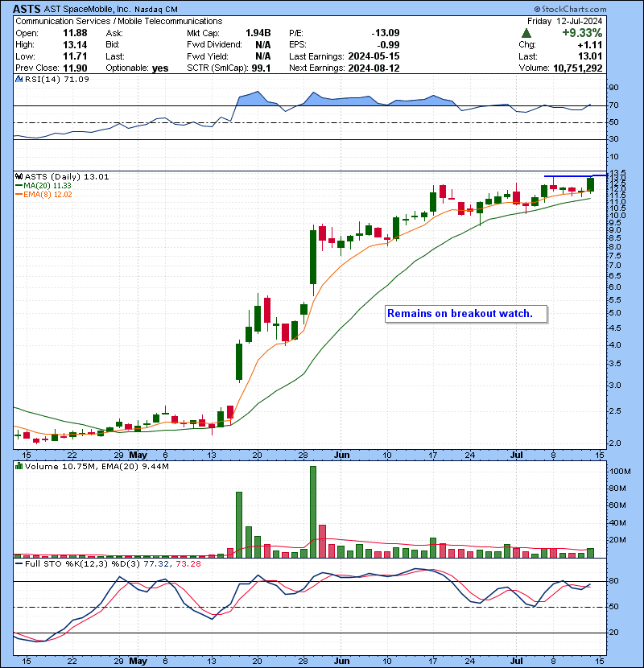Click the blue horizontal resistance line at 13.0
Image resolution: width=644 pixels, height=668 pixels.
click(576, 175)
